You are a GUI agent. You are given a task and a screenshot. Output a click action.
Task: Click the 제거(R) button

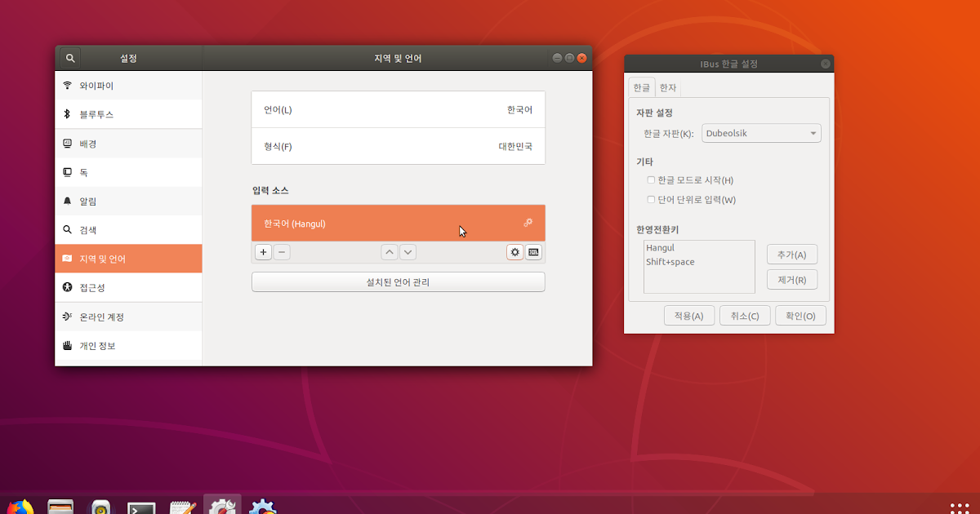792,280
